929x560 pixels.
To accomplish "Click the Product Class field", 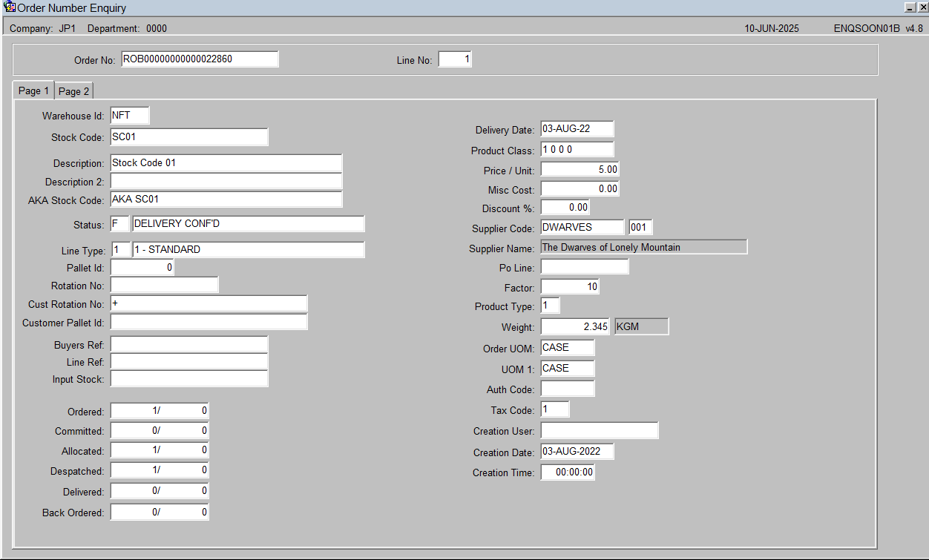I will 577,150.
